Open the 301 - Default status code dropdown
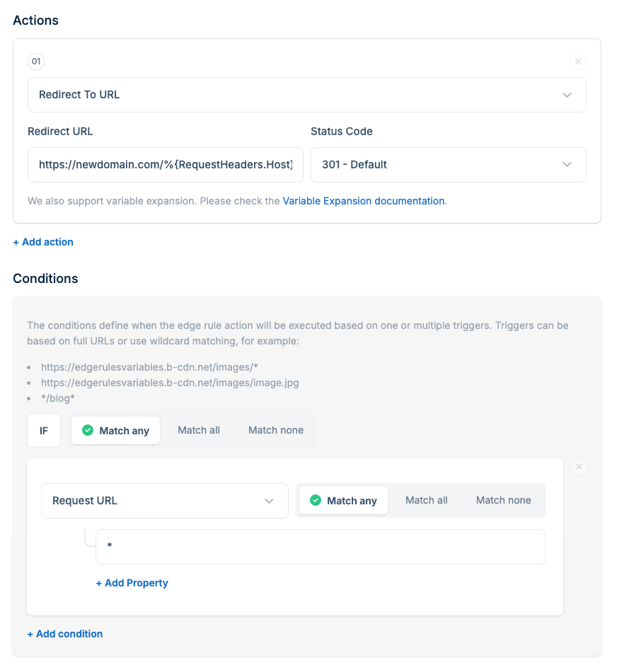This screenshot has width=617, height=672. point(449,164)
